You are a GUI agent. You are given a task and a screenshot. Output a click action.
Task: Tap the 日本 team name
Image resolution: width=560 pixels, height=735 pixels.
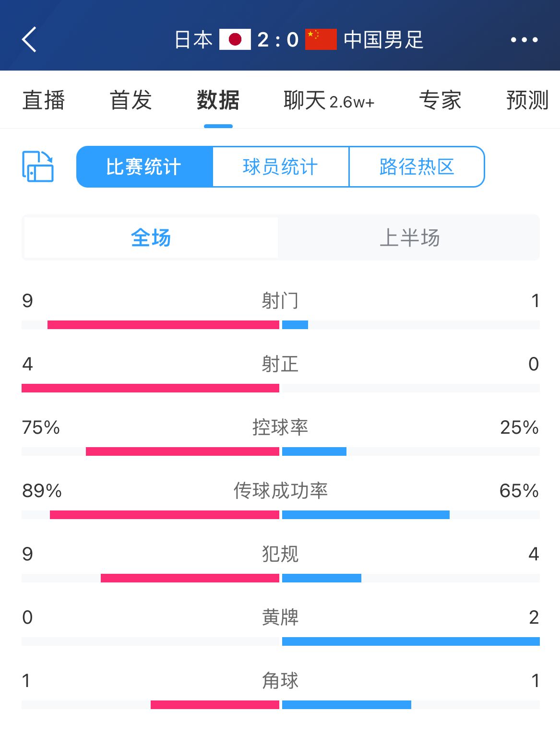193,39
